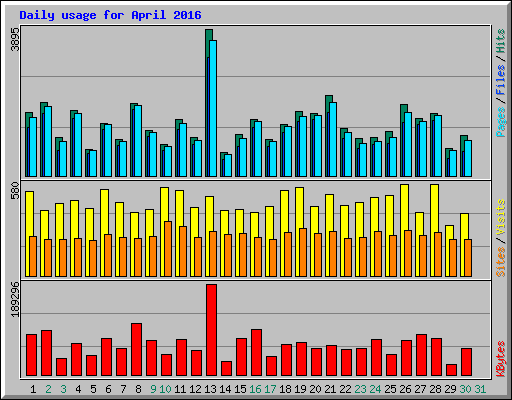512x400 pixels.
Task: Click day label 4 on x-axis
Action: tap(78, 389)
